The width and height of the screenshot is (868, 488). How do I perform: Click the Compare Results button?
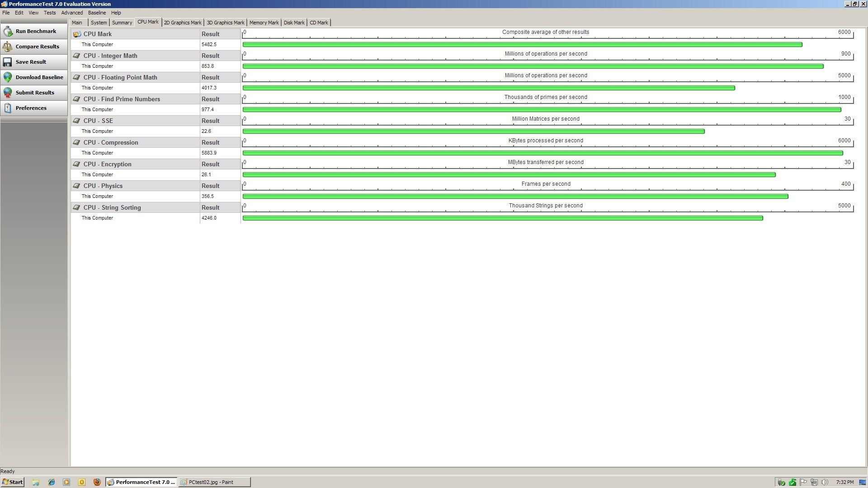[34, 47]
